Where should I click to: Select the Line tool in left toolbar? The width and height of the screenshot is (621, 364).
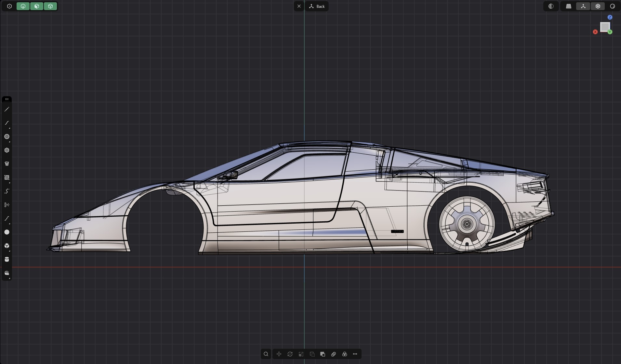[x=7, y=110]
